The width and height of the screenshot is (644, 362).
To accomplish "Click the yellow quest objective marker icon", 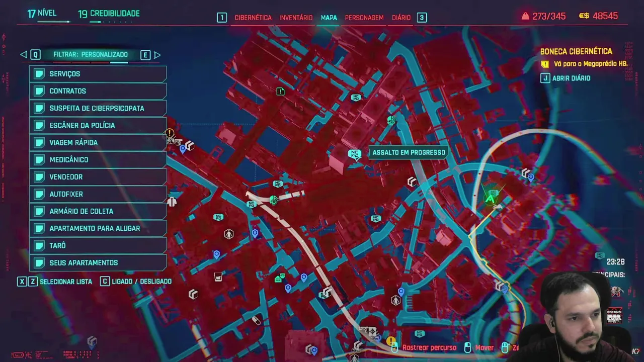I will pos(545,64).
